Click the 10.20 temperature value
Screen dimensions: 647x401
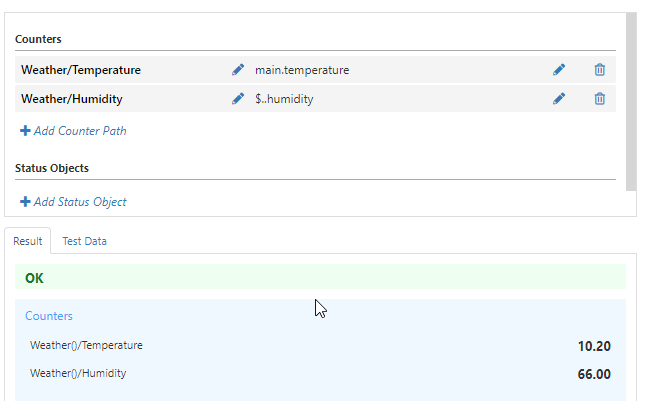coord(594,346)
